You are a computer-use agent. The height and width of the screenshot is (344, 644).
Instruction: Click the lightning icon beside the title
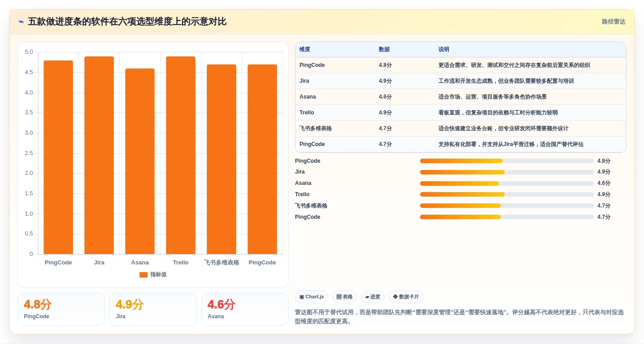click(21, 22)
